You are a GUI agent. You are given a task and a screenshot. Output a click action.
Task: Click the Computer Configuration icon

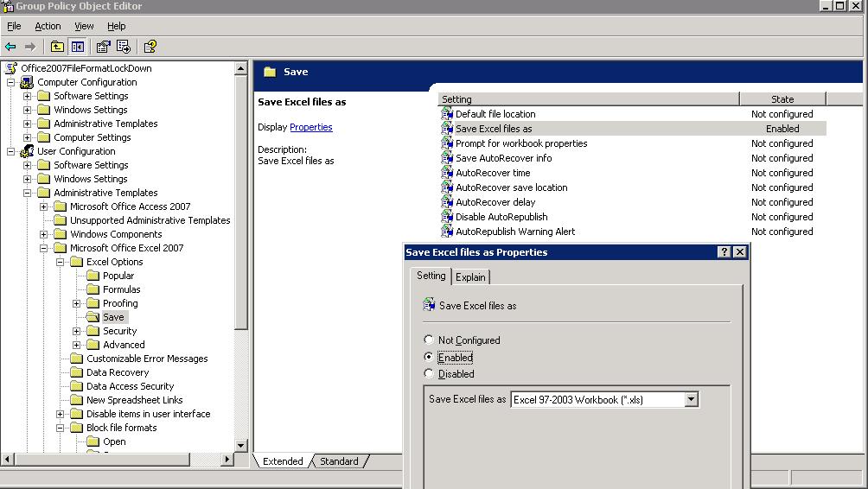coord(27,82)
